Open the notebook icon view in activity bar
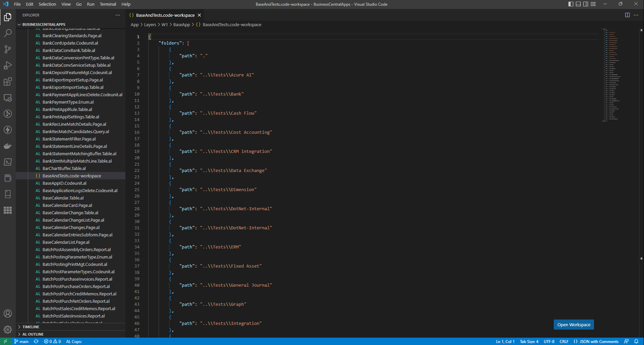Screen dimensions: 644x345 (8, 178)
